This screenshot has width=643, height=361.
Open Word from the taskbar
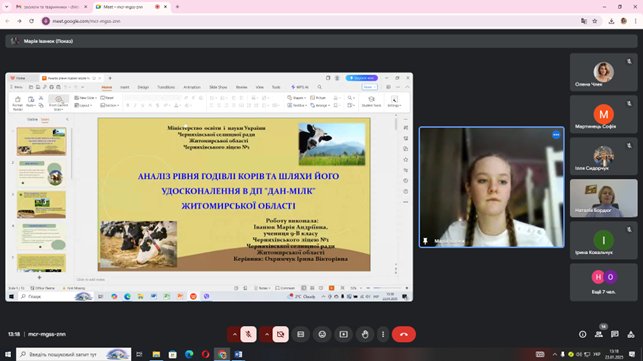tap(238, 354)
